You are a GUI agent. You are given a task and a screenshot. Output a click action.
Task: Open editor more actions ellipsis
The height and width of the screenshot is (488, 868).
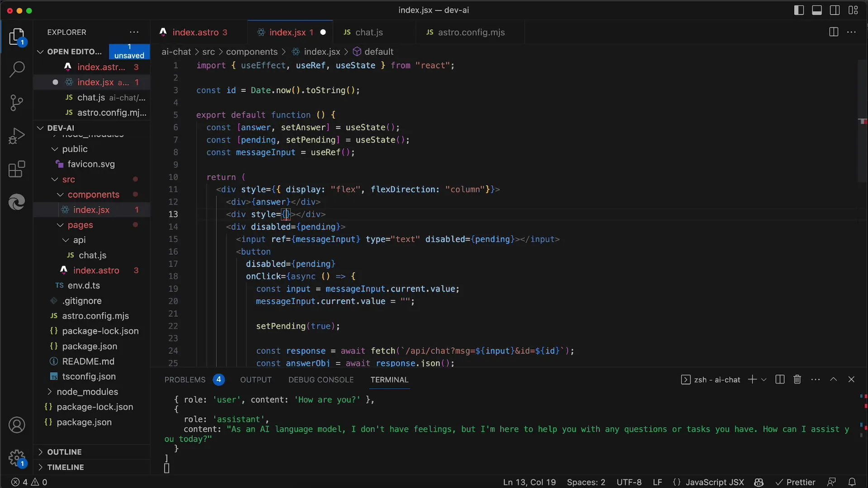click(851, 32)
